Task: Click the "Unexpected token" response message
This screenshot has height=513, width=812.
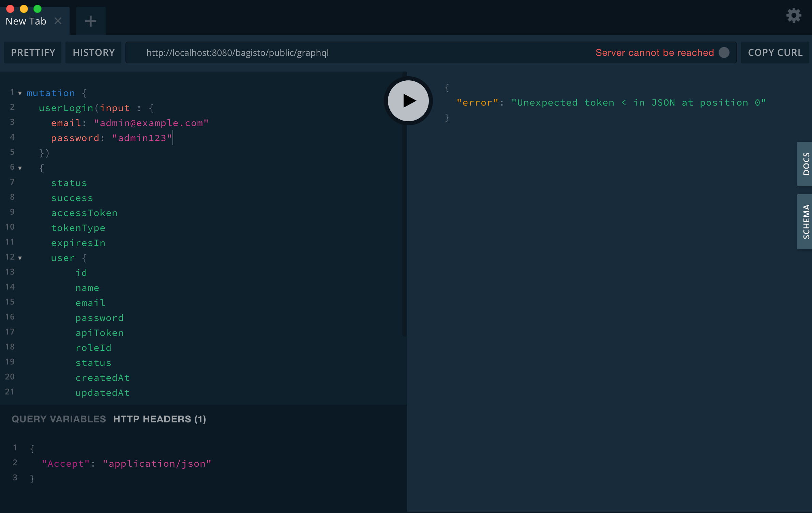Action: click(x=639, y=103)
